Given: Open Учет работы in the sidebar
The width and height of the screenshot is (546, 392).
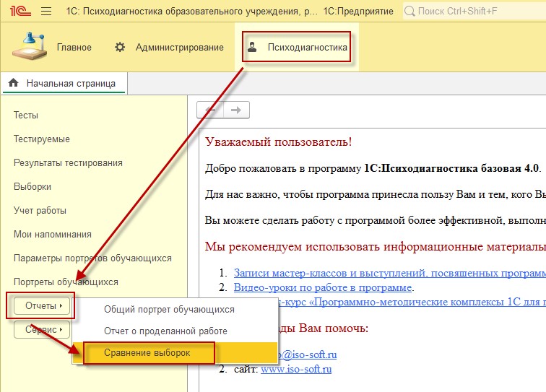Looking at the screenshot, I should (x=40, y=211).
